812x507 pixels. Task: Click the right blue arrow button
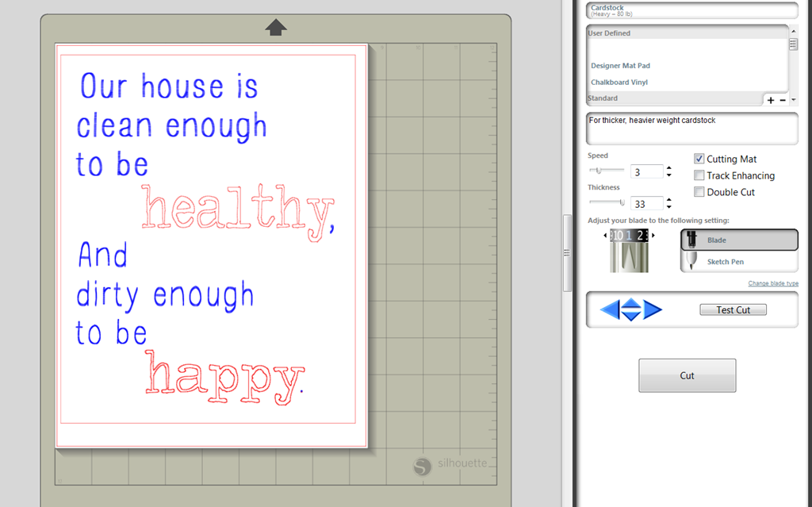coord(653,310)
